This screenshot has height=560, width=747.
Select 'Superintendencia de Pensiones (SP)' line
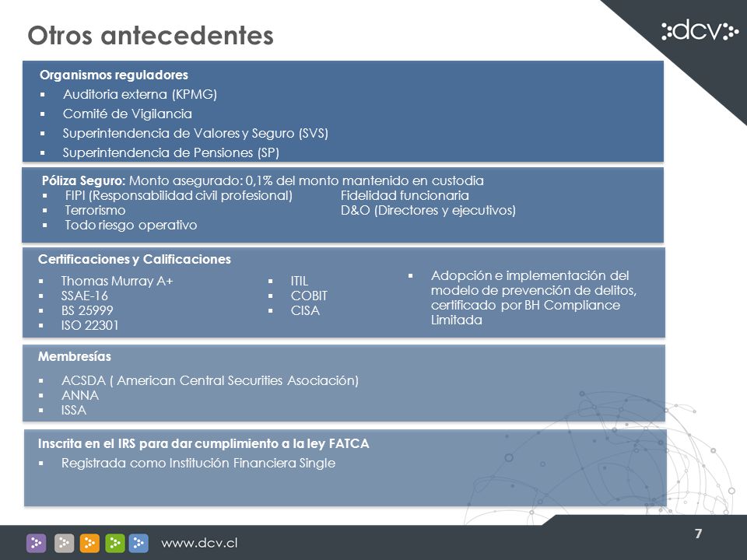point(170,153)
